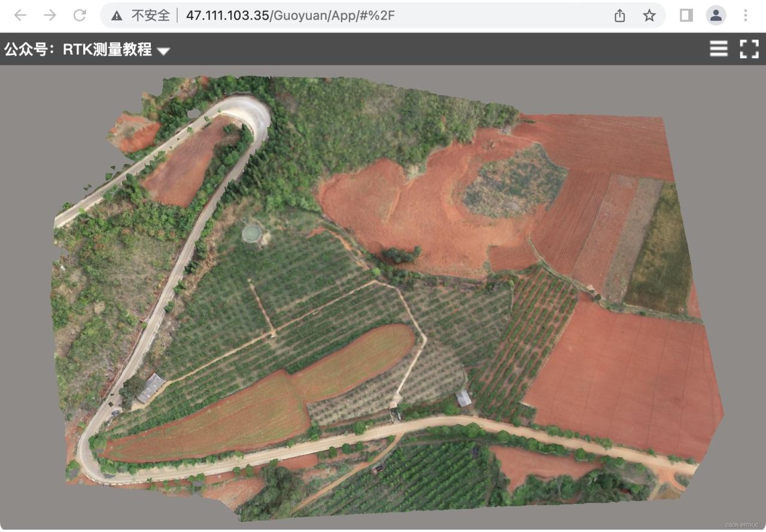Enter fullscreen mode in the viewer
The width and height of the screenshot is (766, 532).
749,49
